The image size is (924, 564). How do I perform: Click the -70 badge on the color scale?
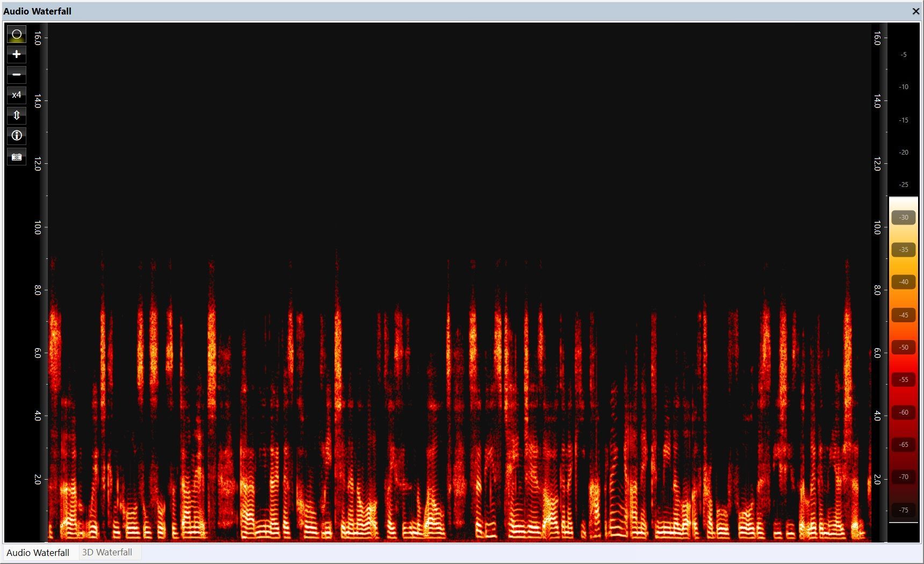pyautogui.click(x=904, y=477)
